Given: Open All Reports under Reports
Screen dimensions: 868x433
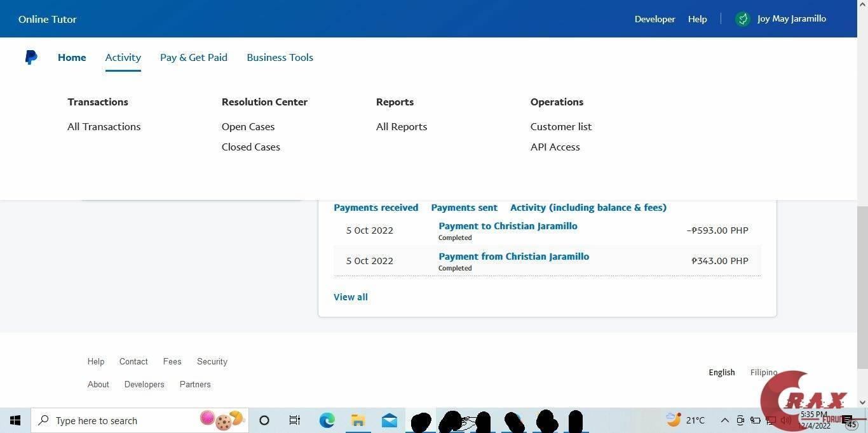Looking at the screenshot, I should [402, 126].
